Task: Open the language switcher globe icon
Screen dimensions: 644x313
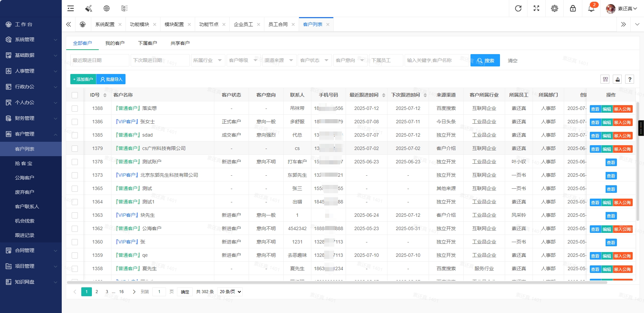Action: pos(107,8)
